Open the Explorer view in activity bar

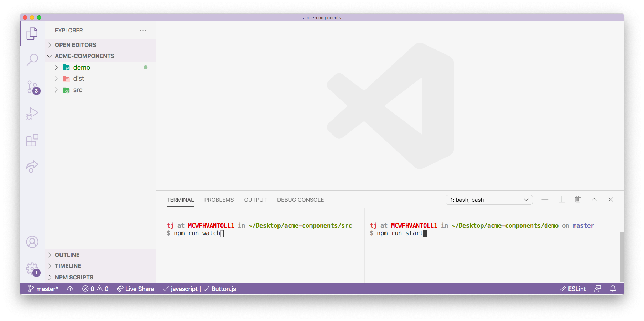pos(32,34)
